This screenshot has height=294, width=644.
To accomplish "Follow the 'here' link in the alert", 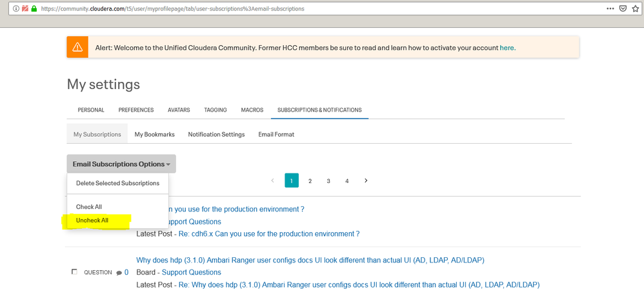I will pyautogui.click(x=507, y=48).
